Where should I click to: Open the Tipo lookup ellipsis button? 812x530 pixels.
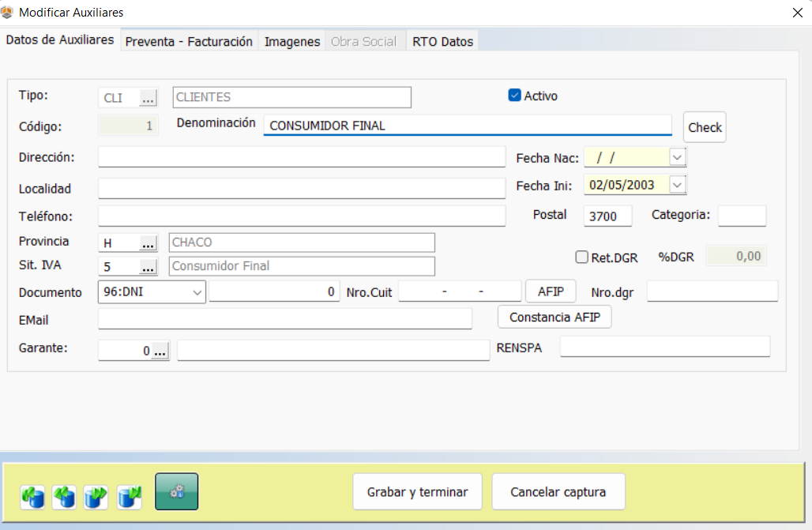[x=148, y=98]
